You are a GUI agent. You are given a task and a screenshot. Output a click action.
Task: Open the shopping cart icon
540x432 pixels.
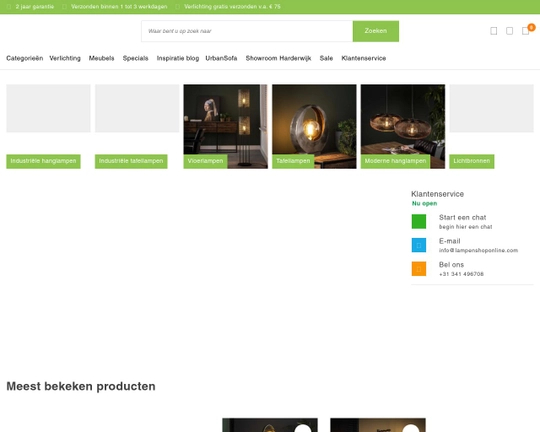(525, 31)
